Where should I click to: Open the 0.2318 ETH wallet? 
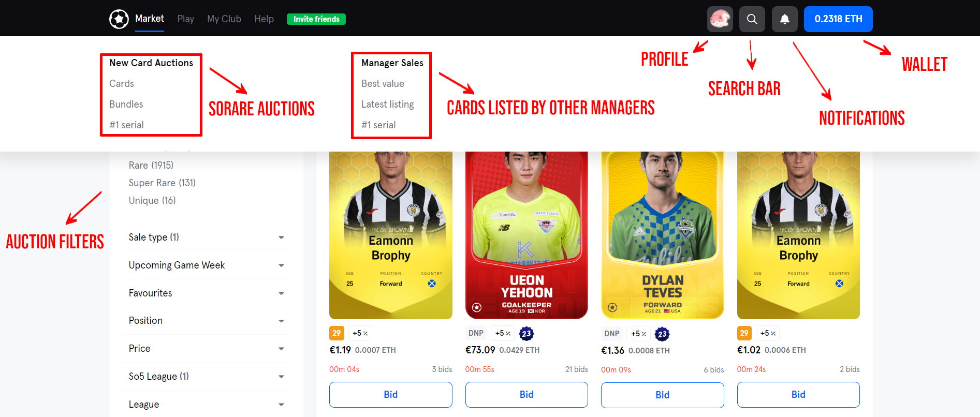coord(838,19)
